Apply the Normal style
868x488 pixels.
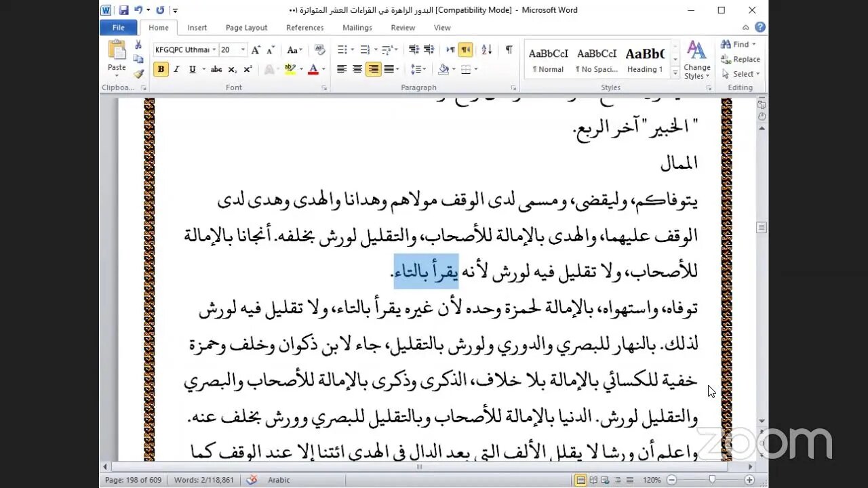(x=548, y=60)
